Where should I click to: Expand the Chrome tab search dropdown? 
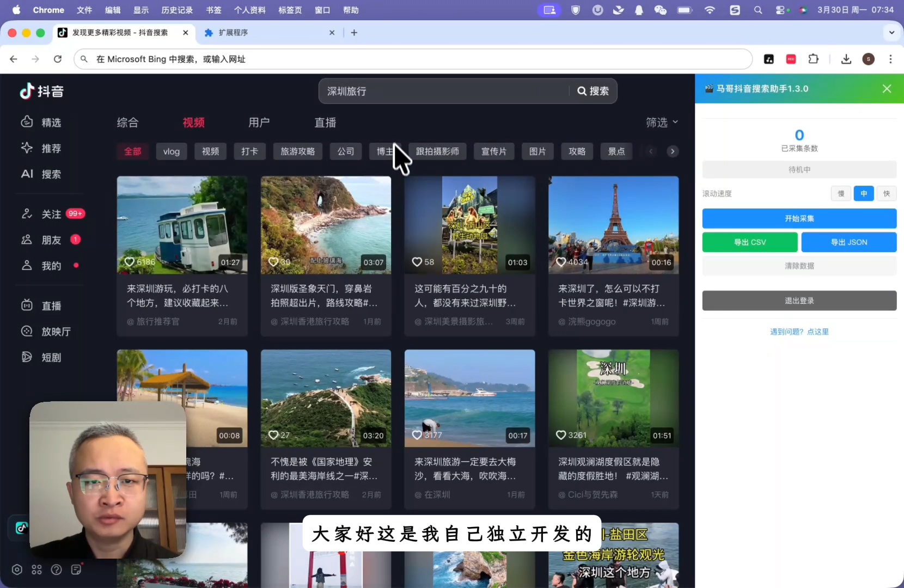pos(891,33)
